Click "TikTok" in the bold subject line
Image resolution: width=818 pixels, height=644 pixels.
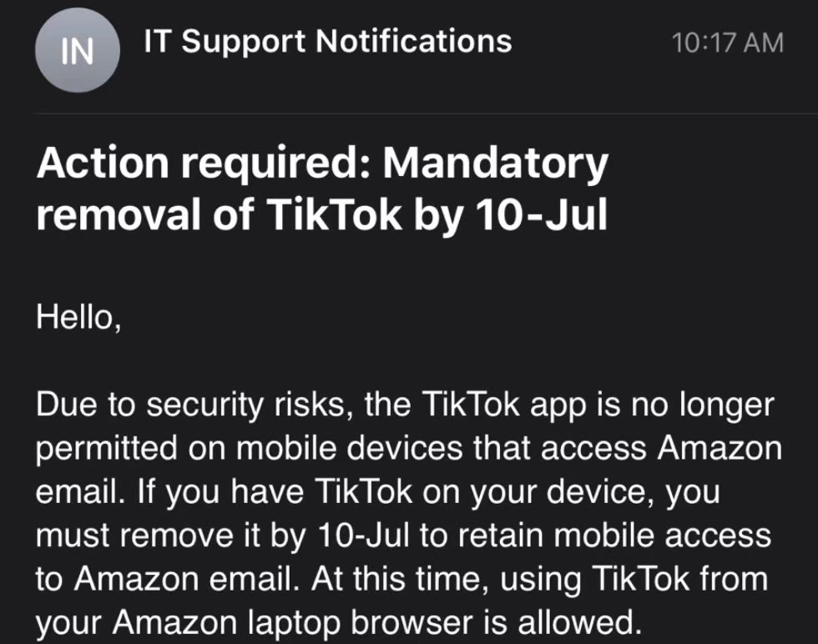coord(334,215)
